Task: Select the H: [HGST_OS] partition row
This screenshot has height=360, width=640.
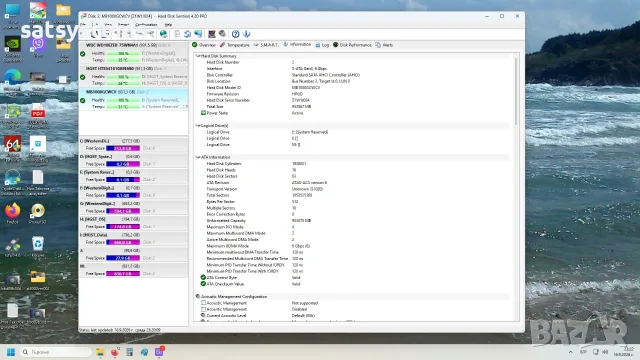Action: tap(133, 223)
